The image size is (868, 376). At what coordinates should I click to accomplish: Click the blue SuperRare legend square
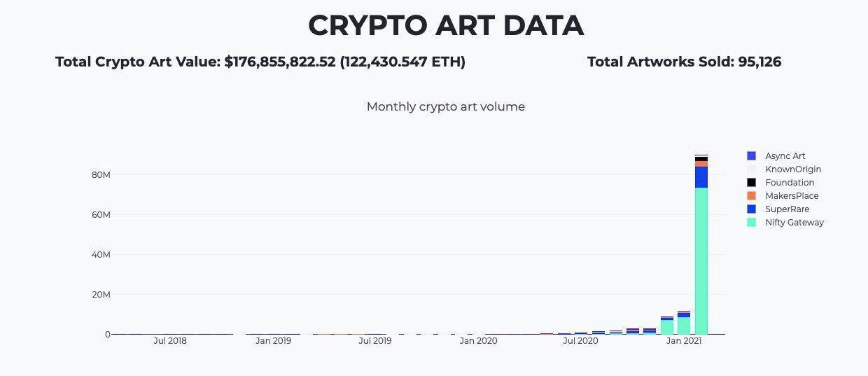click(752, 209)
